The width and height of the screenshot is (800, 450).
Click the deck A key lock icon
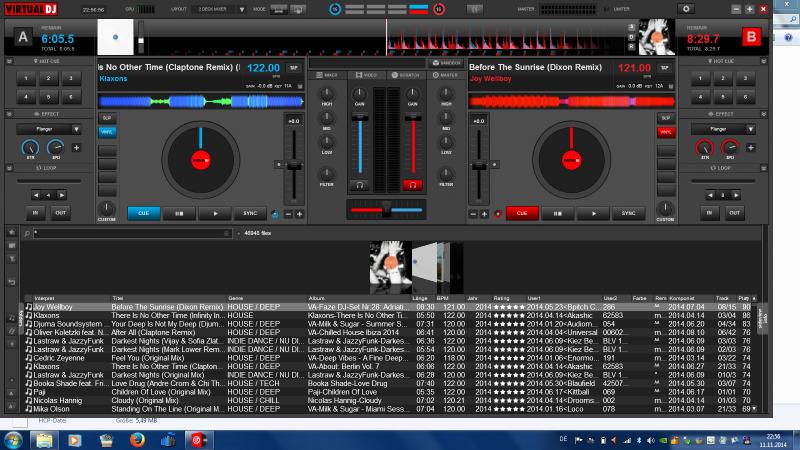click(x=300, y=86)
